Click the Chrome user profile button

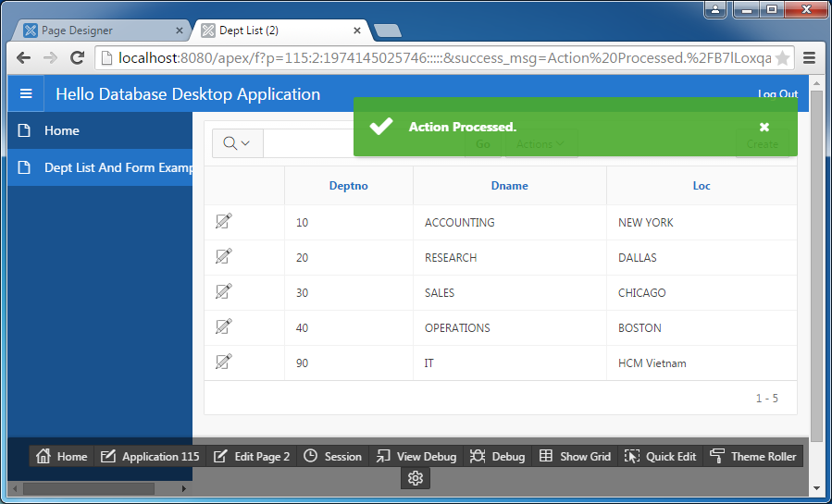[x=715, y=9]
